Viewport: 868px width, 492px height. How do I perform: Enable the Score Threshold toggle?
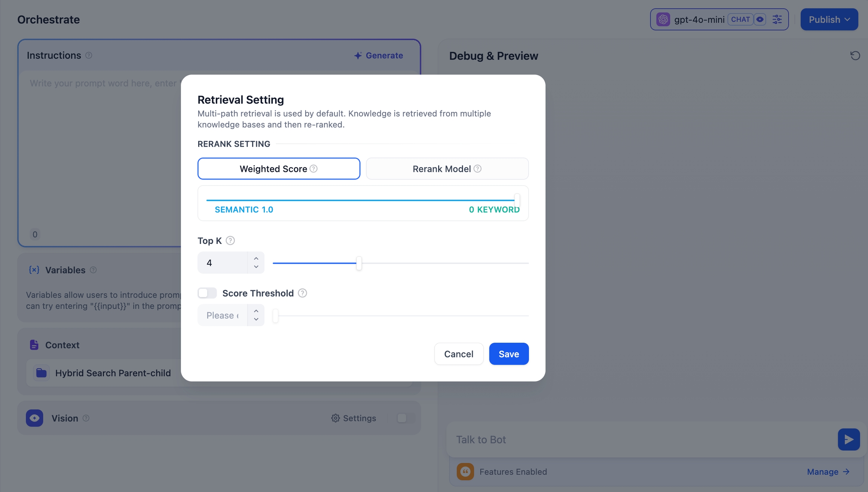pyautogui.click(x=207, y=293)
